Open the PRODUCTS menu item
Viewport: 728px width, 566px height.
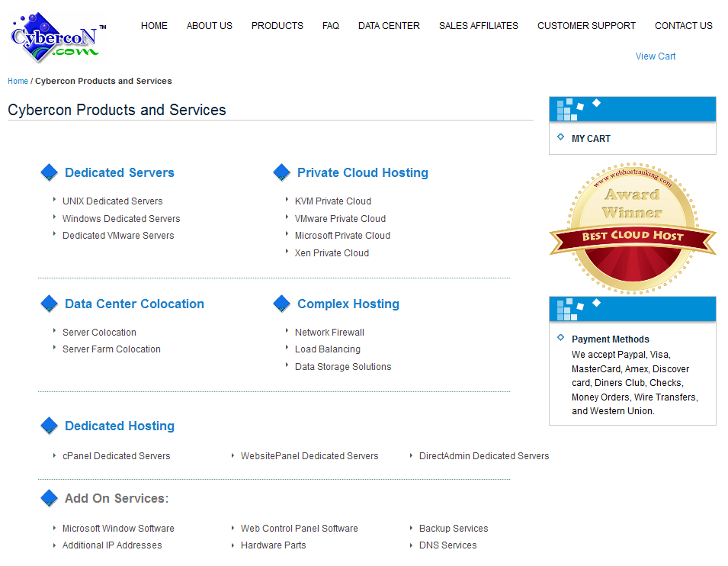277,26
